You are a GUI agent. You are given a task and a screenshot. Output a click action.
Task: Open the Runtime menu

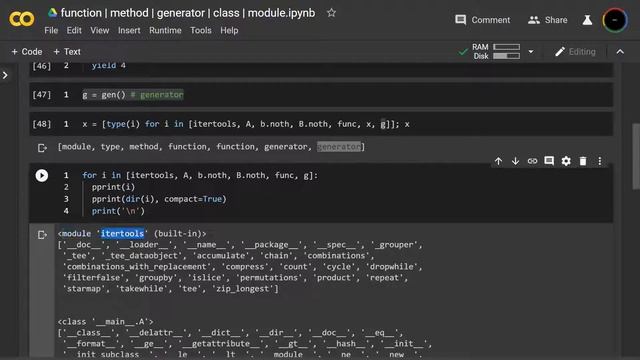tap(165, 31)
